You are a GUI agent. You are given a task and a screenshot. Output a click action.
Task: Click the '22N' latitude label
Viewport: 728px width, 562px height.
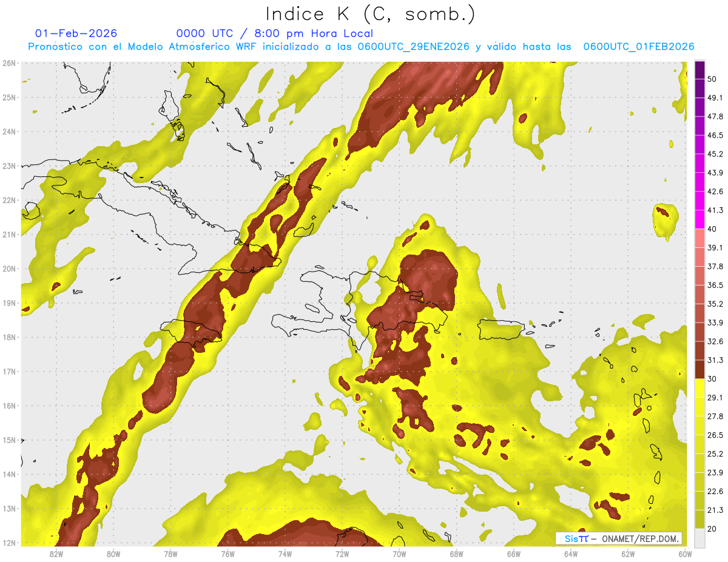coord(9,200)
